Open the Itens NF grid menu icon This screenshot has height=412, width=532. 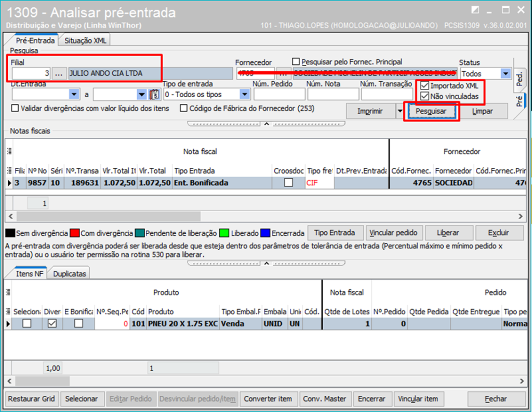click(x=9, y=311)
